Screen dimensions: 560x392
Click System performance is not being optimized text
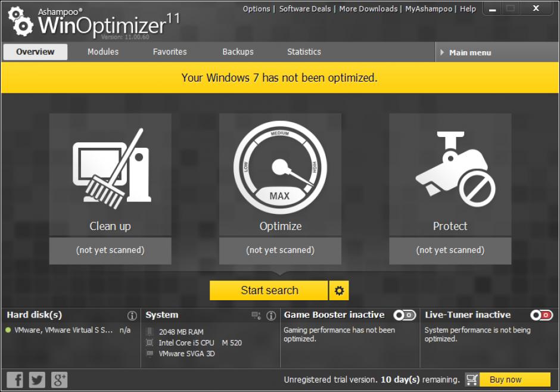(478, 335)
